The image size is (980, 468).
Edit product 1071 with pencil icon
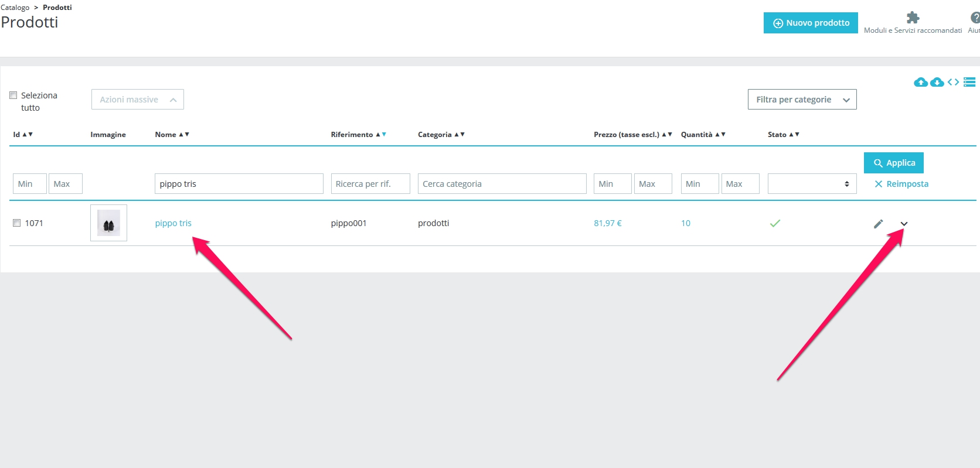878,224
